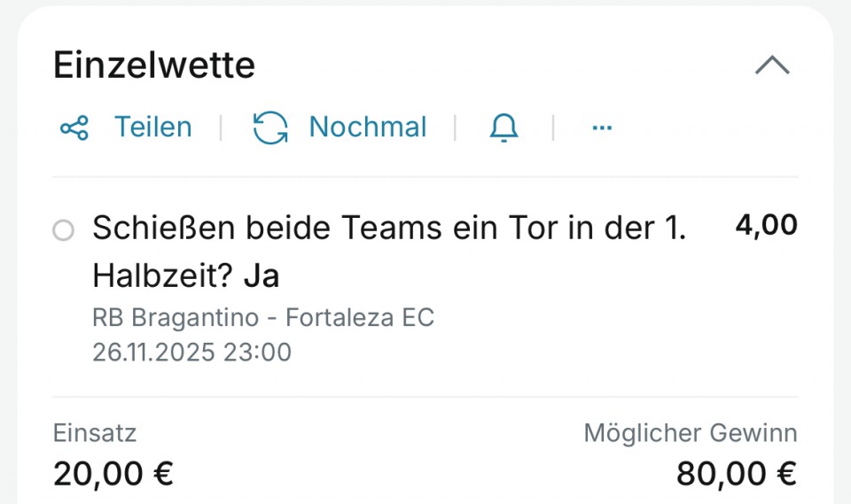Viewport: 851px width, 504px height.
Task: Enable notifications with the bell icon
Action: tap(504, 128)
